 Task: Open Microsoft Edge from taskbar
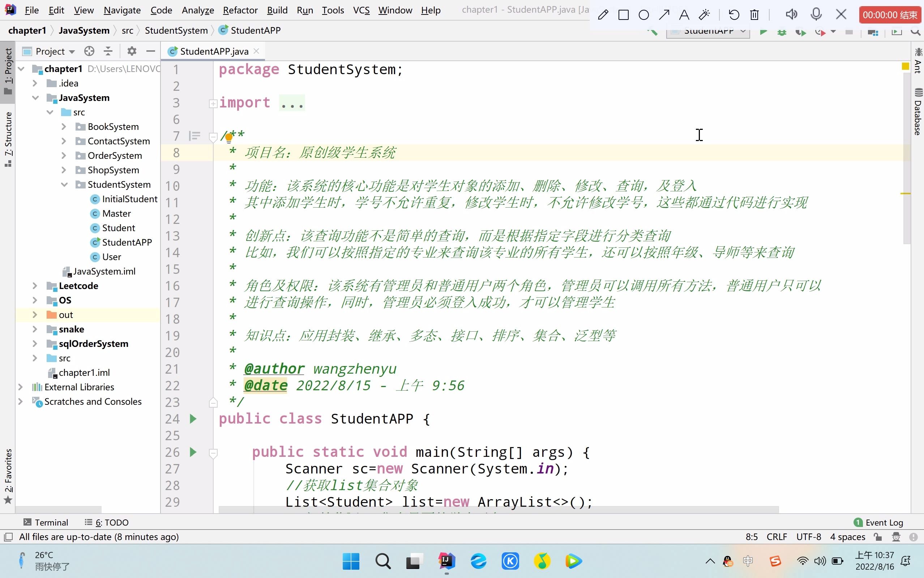pos(478,561)
